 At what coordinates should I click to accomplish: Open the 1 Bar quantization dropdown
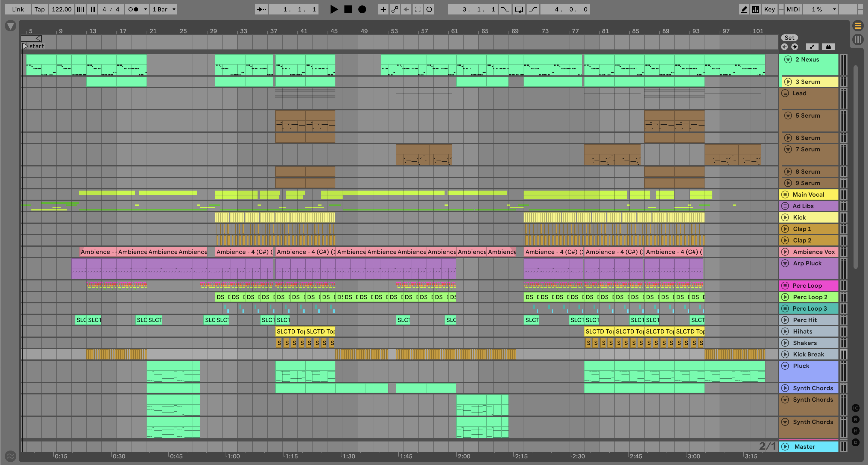pyautogui.click(x=164, y=9)
